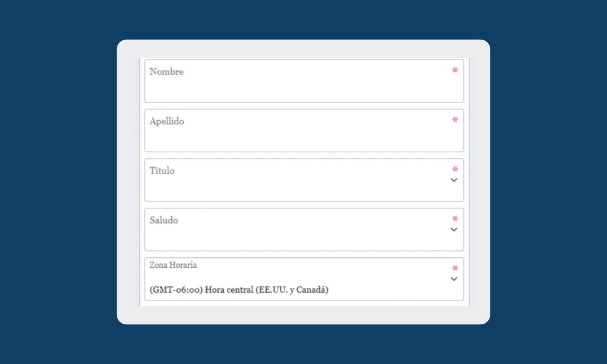Click the red asterisk beside Zona Horaria
607x364 pixels.
click(455, 268)
